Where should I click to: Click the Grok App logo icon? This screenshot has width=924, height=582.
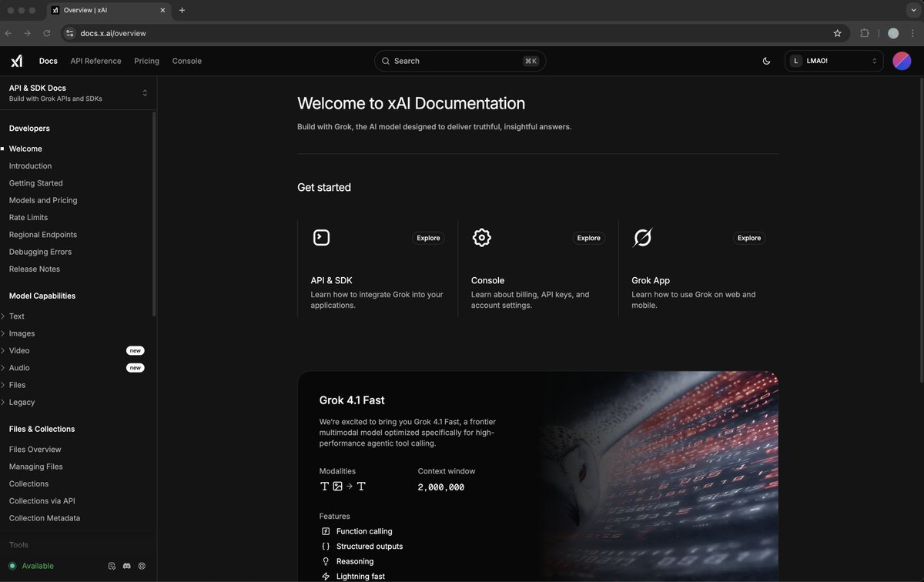pyautogui.click(x=642, y=238)
